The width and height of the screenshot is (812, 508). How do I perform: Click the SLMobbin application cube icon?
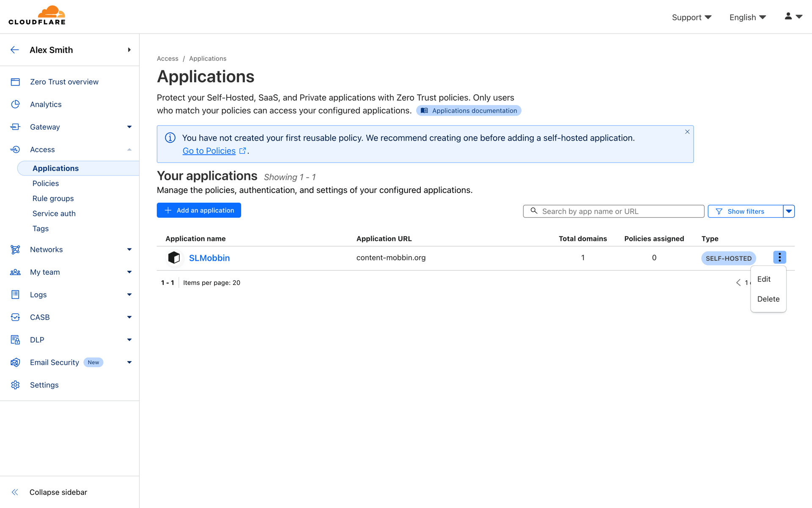point(174,257)
